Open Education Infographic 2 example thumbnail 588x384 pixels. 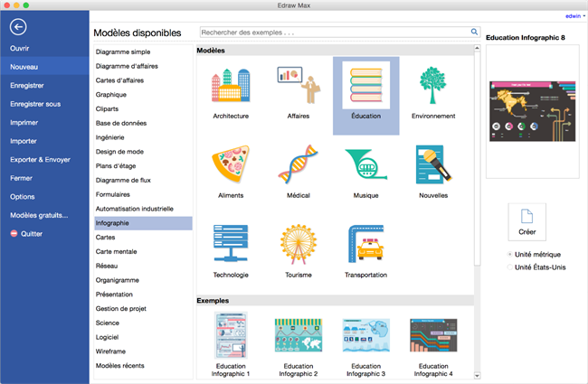coord(299,335)
